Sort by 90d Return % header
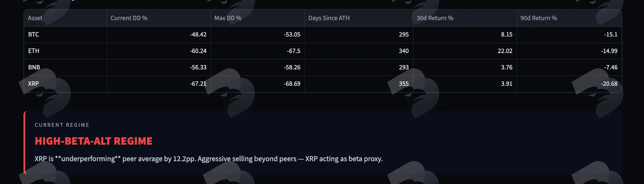644x184 pixels. 569,18
